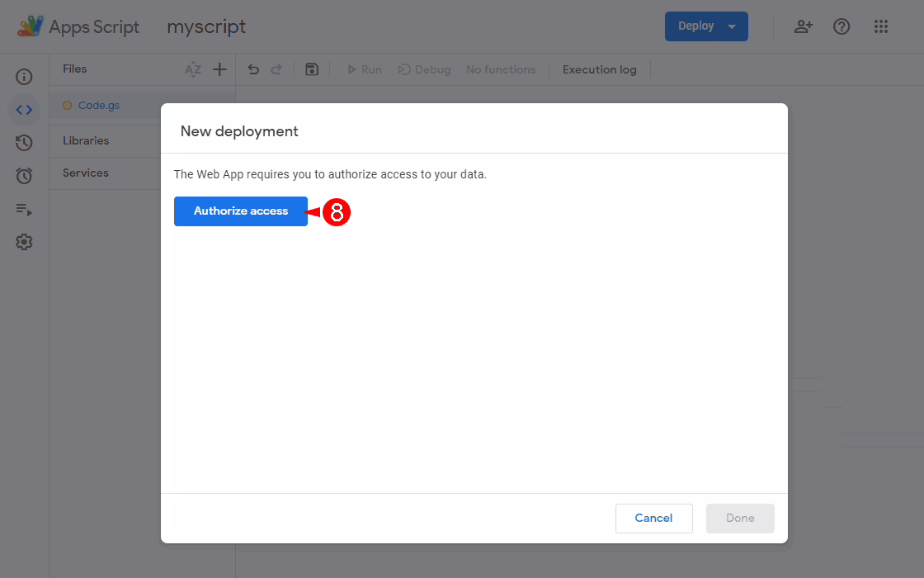Open the Help question mark icon

coord(841,26)
